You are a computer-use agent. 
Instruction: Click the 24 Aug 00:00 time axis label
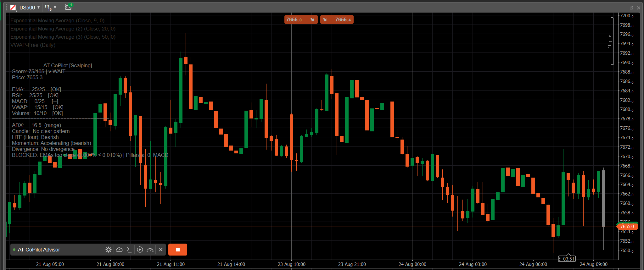point(412,264)
